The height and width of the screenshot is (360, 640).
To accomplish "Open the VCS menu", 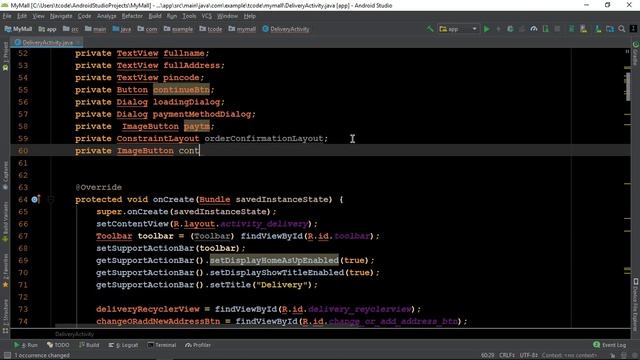I will tap(207, 16).
